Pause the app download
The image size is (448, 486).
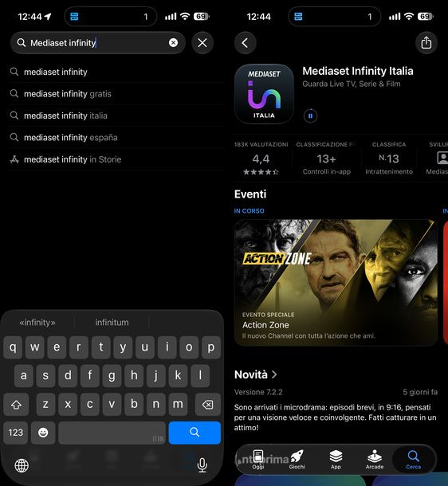pyautogui.click(x=310, y=116)
